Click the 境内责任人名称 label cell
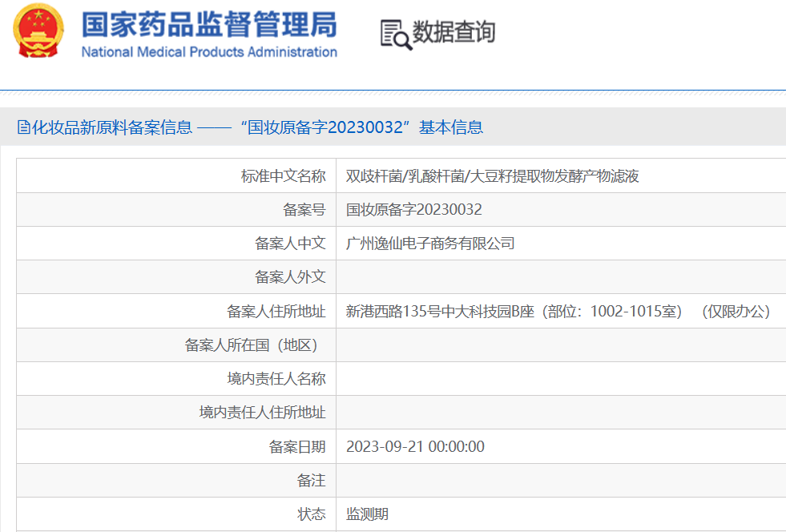 [x=176, y=378]
